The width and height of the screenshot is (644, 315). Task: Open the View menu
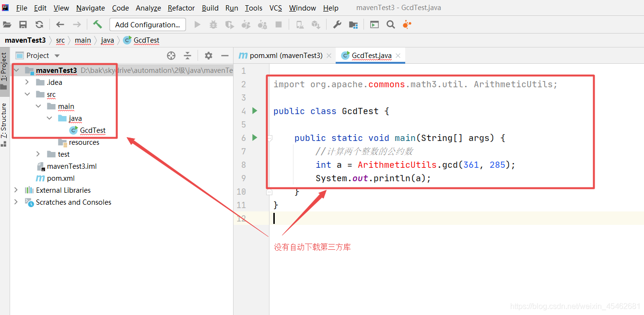61,8
